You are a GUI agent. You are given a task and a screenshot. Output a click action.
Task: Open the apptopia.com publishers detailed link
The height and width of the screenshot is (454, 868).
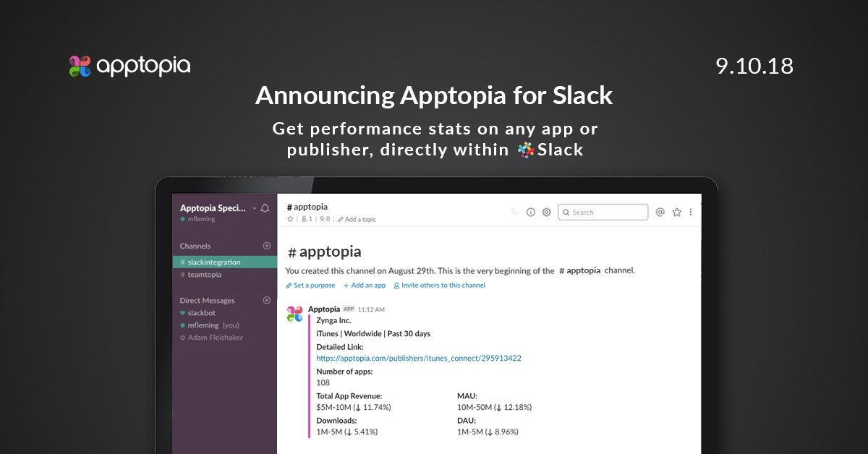[419, 358]
